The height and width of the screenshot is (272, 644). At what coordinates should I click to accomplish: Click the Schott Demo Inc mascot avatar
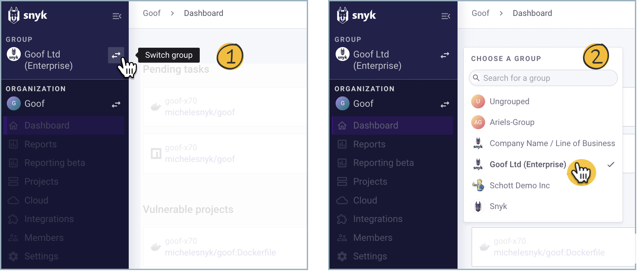pyautogui.click(x=478, y=185)
